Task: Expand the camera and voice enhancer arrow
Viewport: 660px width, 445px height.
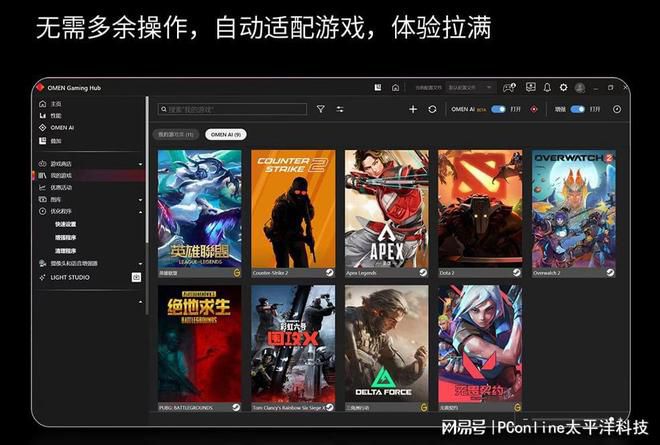Action: coord(140,264)
